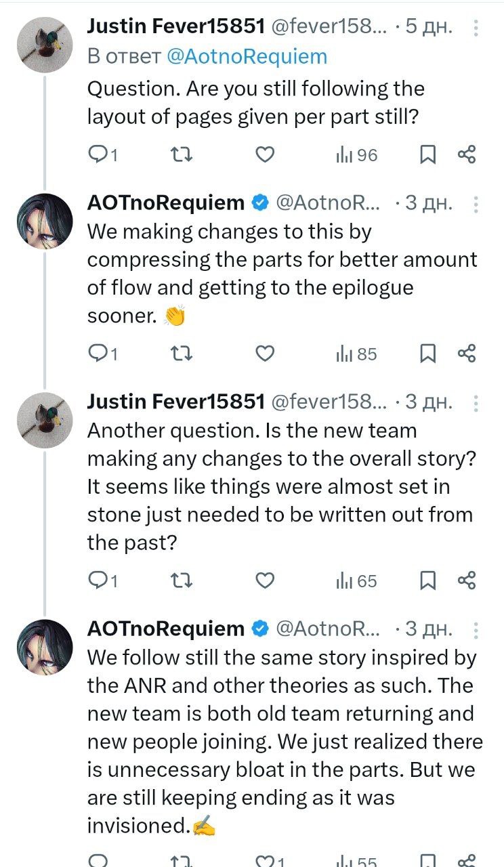Open more options on first Justin tweet
The height and width of the screenshot is (867, 504).
[x=476, y=28]
